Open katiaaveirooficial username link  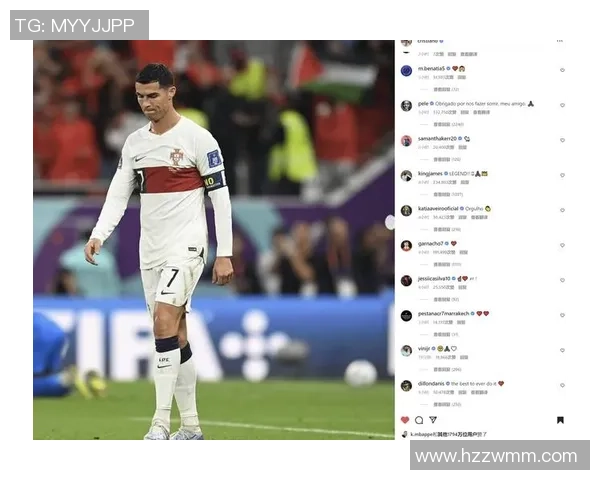point(438,209)
